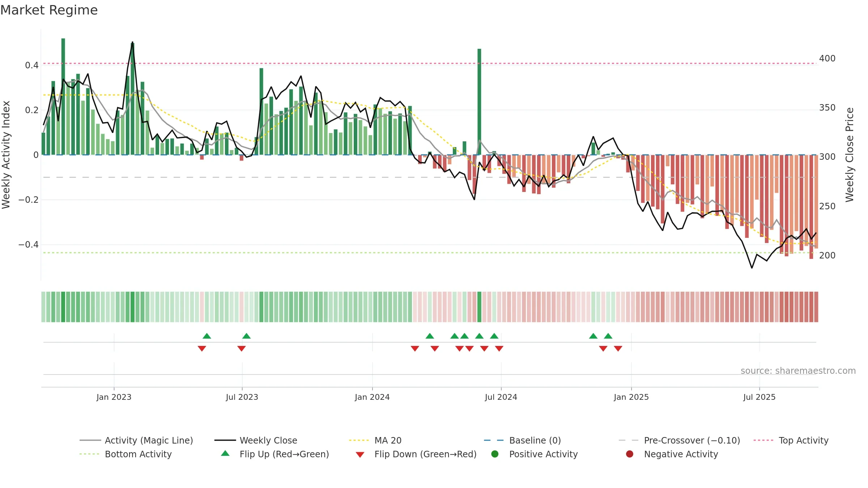The width and height of the screenshot is (868, 488).
Task: Click the Jul 2023 x-axis label
Action: (242, 397)
